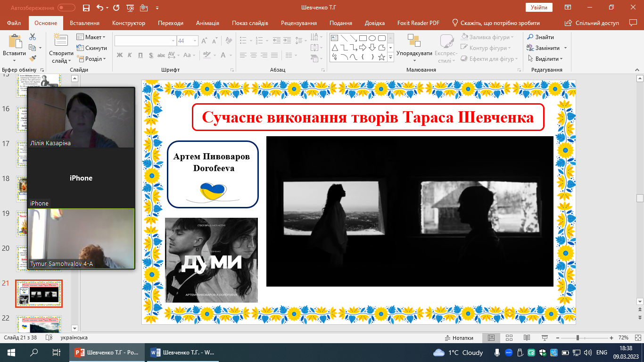Click the Створити слайд new slide icon
This screenshot has width=644, height=362.
coord(61,41)
